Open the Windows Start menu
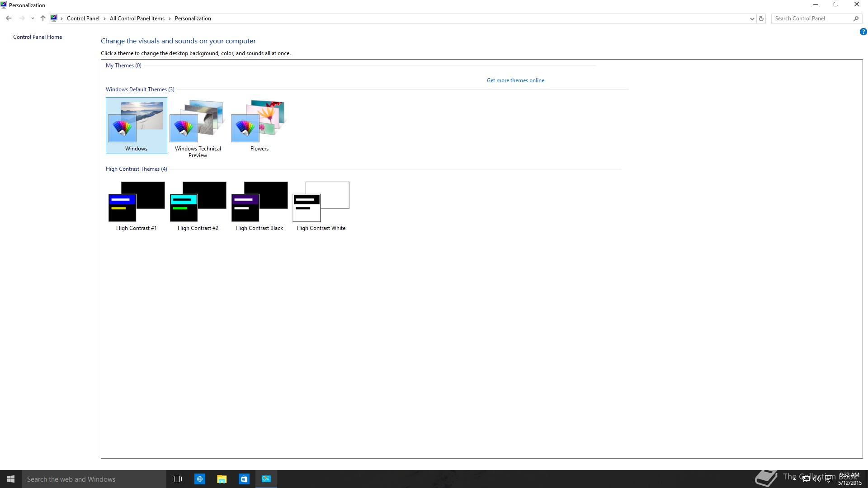The height and width of the screenshot is (488, 868). coord(11,479)
